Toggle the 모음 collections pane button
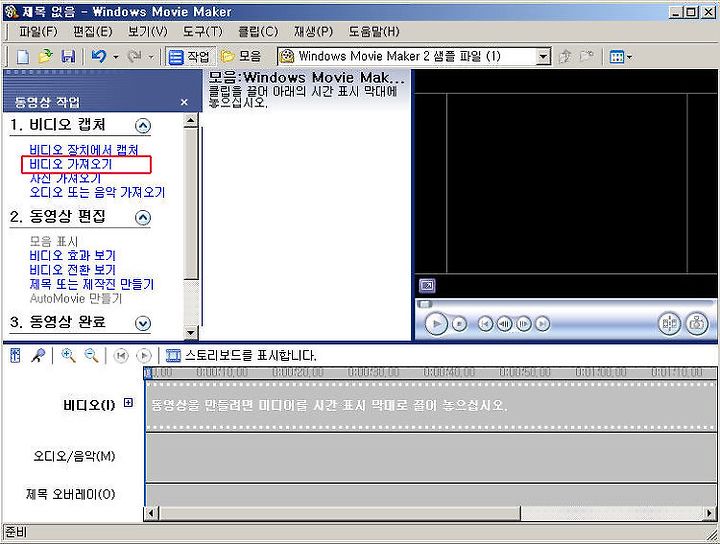The image size is (720, 544). (241, 56)
